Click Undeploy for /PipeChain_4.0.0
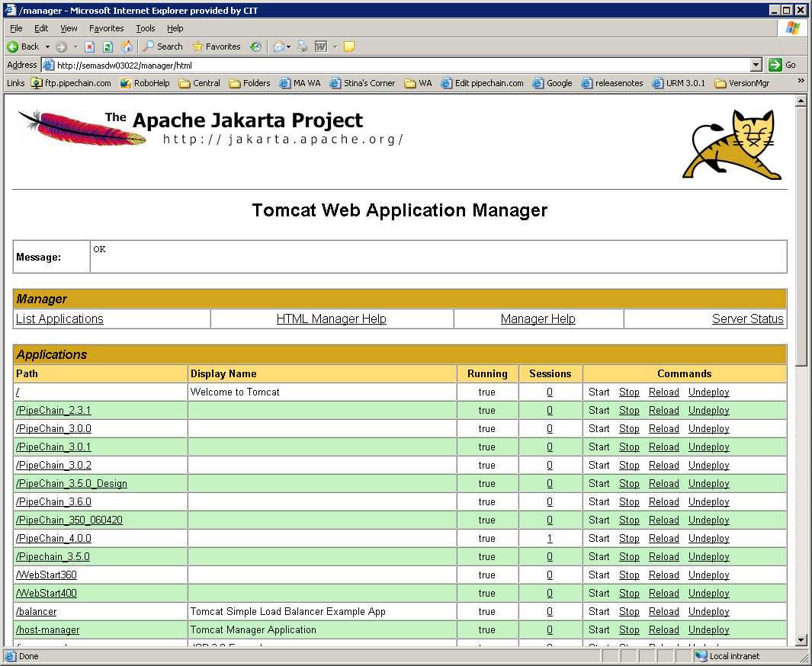The width and height of the screenshot is (812, 666). (x=708, y=539)
